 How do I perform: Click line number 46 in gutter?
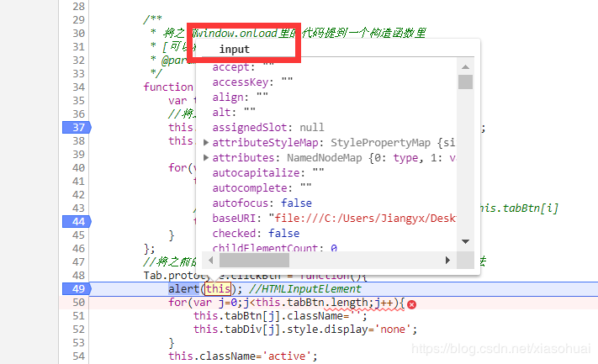(78, 249)
